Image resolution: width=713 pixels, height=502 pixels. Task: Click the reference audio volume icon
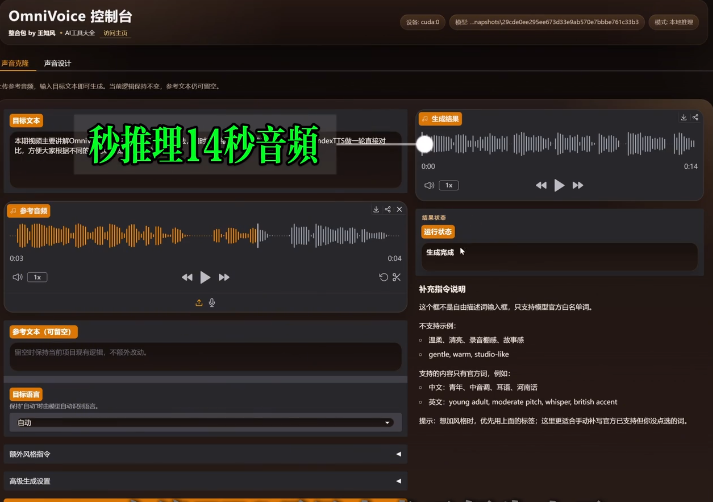coord(17,277)
